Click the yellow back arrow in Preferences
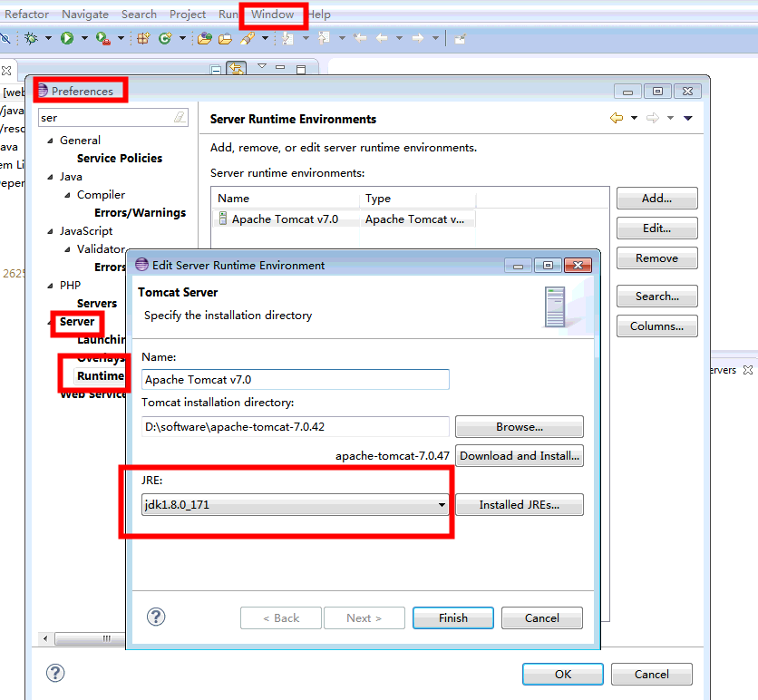The width and height of the screenshot is (758, 700). pyautogui.click(x=617, y=118)
